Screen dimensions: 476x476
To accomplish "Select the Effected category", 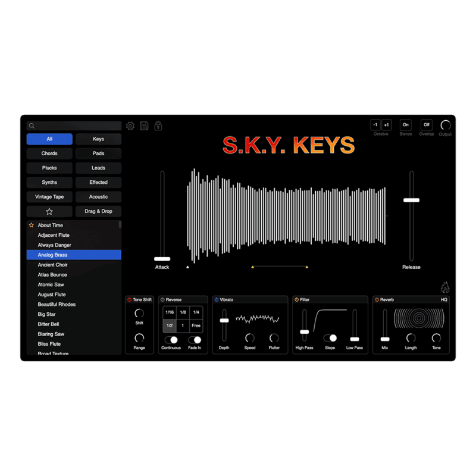I will tap(98, 183).
